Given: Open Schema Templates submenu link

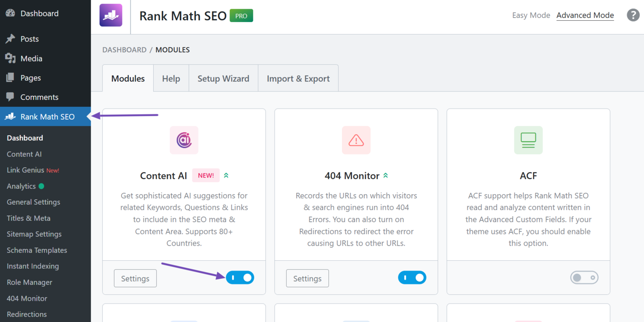Looking at the screenshot, I should tap(37, 250).
